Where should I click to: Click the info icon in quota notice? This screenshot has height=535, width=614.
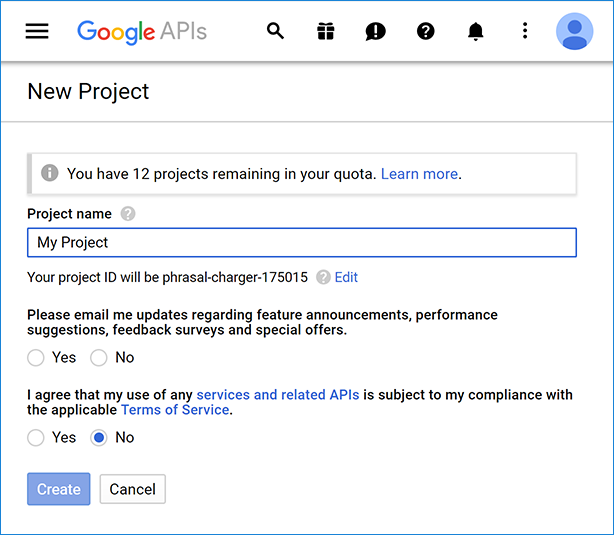[49, 173]
